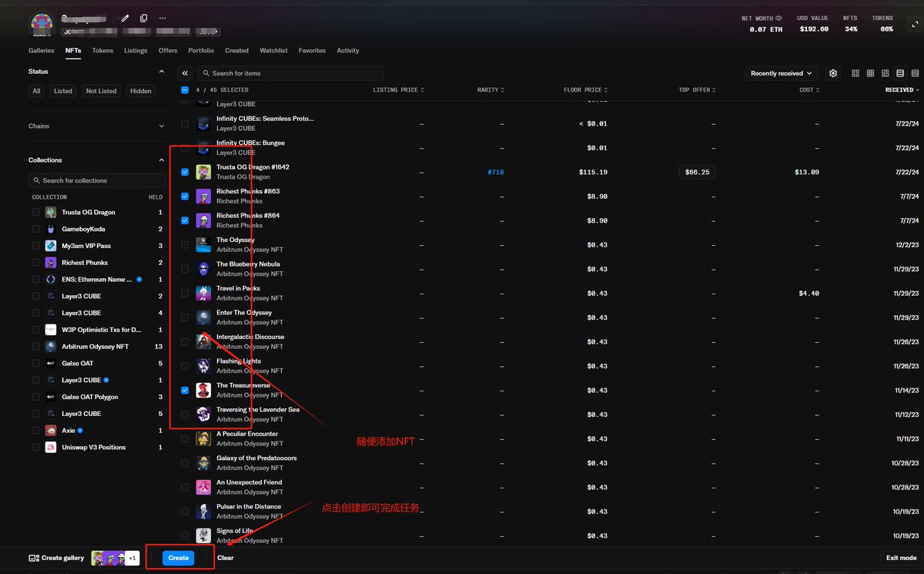Click Richest Phunks #863 thumbnail

(203, 196)
